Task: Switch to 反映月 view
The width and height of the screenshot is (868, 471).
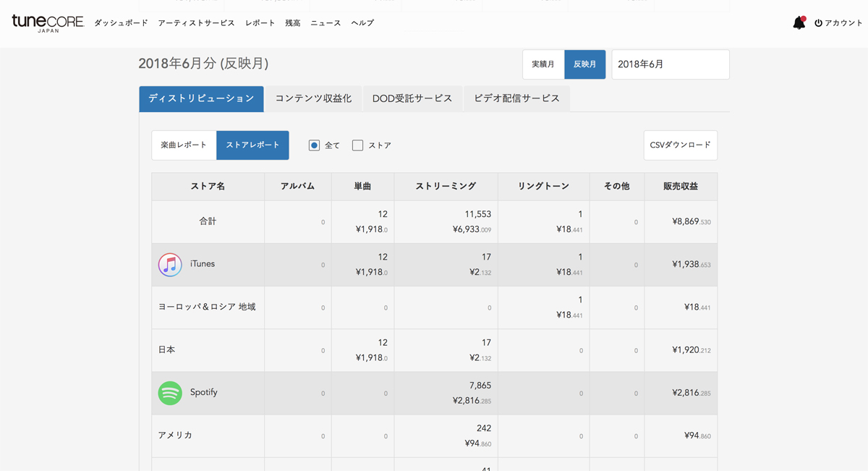Action: [x=584, y=64]
